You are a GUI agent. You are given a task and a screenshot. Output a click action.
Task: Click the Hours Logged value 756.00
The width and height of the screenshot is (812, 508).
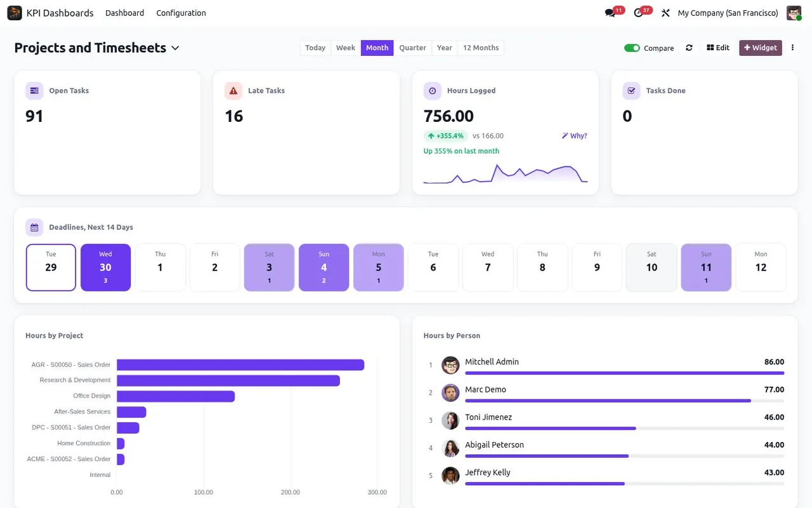click(x=449, y=116)
